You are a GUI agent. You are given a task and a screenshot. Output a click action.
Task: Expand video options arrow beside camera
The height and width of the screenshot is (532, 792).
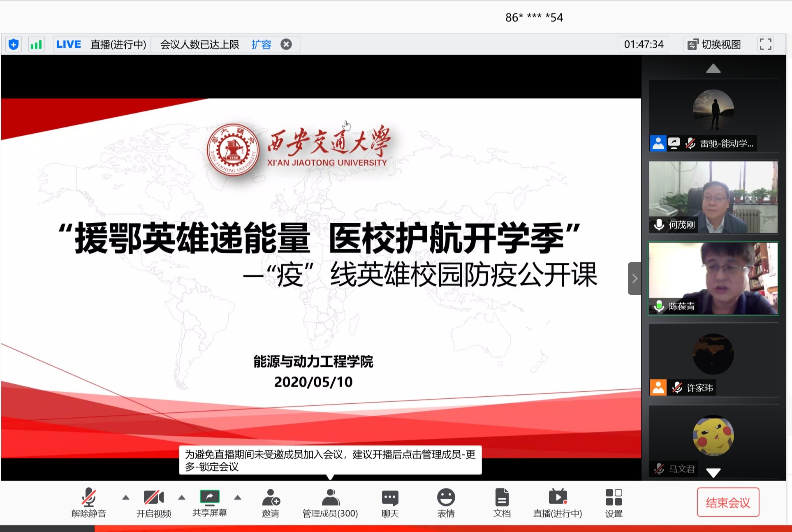182,497
